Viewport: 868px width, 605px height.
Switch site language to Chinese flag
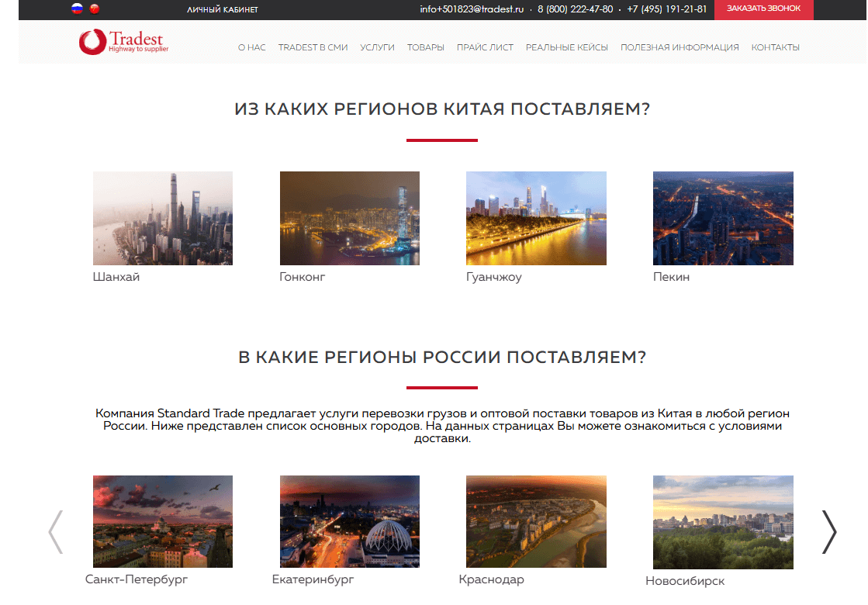[95, 9]
